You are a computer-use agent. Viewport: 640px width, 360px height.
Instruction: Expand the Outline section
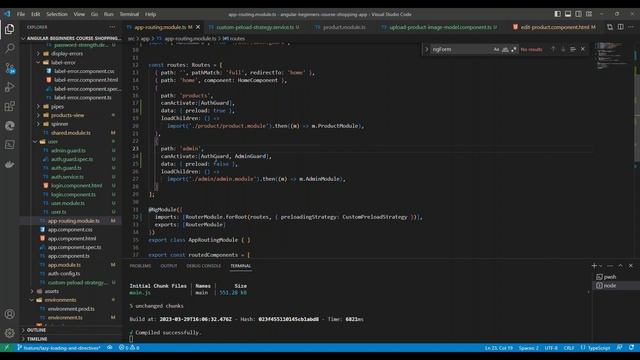tap(36, 330)
